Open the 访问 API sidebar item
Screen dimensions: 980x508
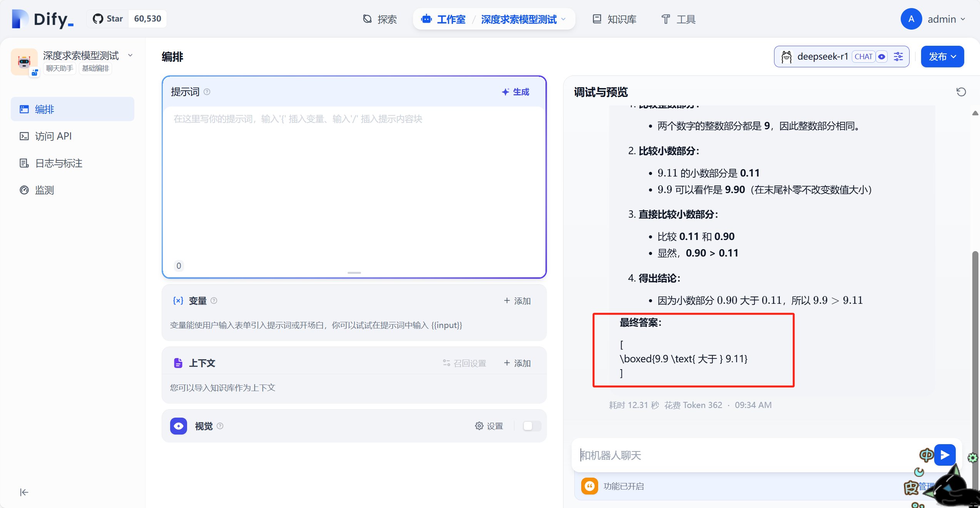(x=53, y=136)
